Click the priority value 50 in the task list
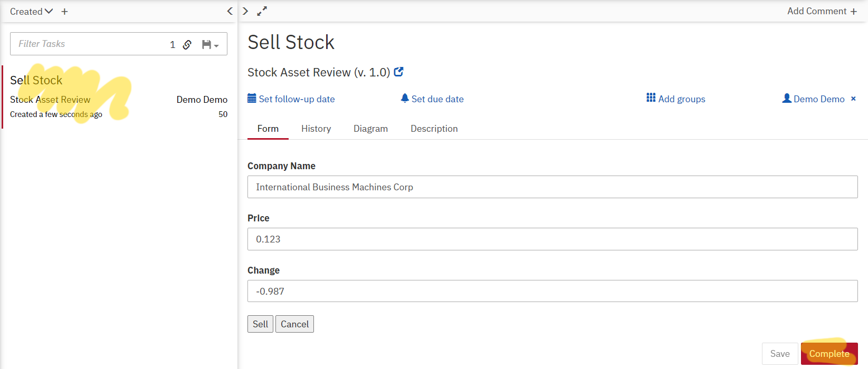 223,114
